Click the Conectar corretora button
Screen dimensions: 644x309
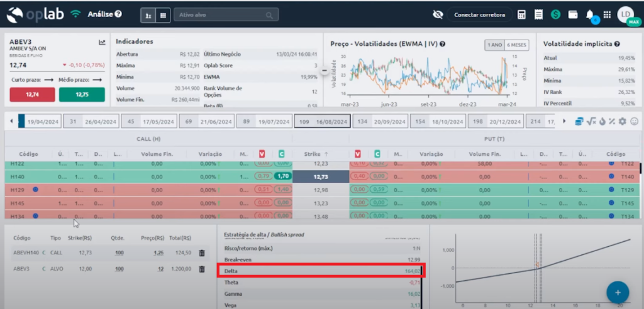tap(479, 14)
